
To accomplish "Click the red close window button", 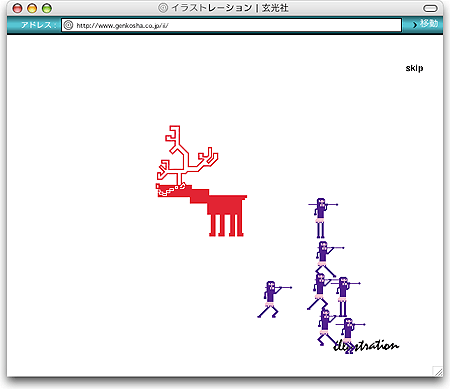I will (x=17, y=8).
